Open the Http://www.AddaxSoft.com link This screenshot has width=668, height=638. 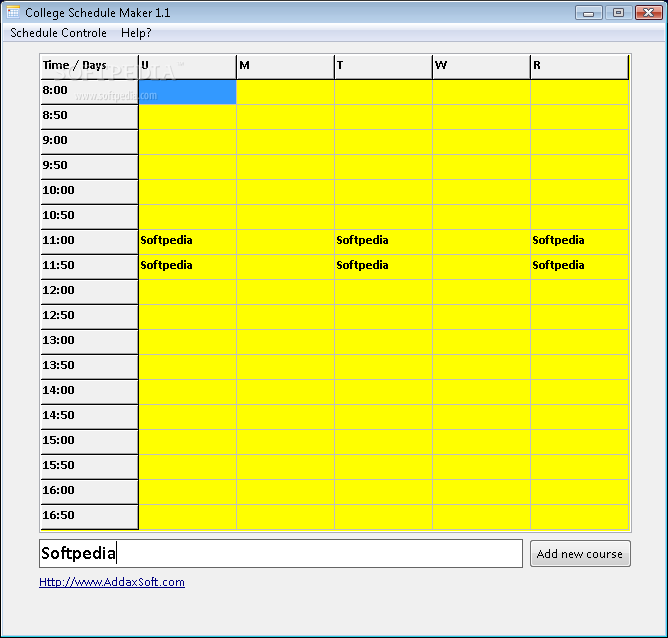coord(112,582)
